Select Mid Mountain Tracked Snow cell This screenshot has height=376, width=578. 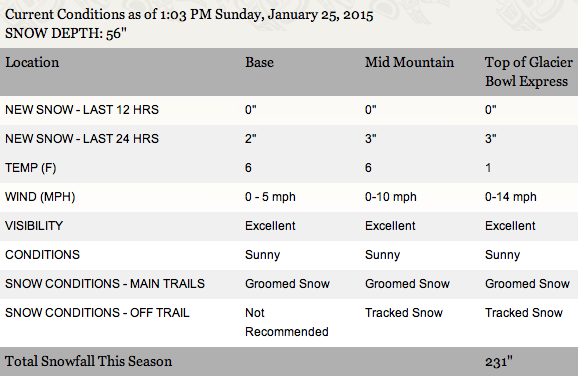[404, 313]
